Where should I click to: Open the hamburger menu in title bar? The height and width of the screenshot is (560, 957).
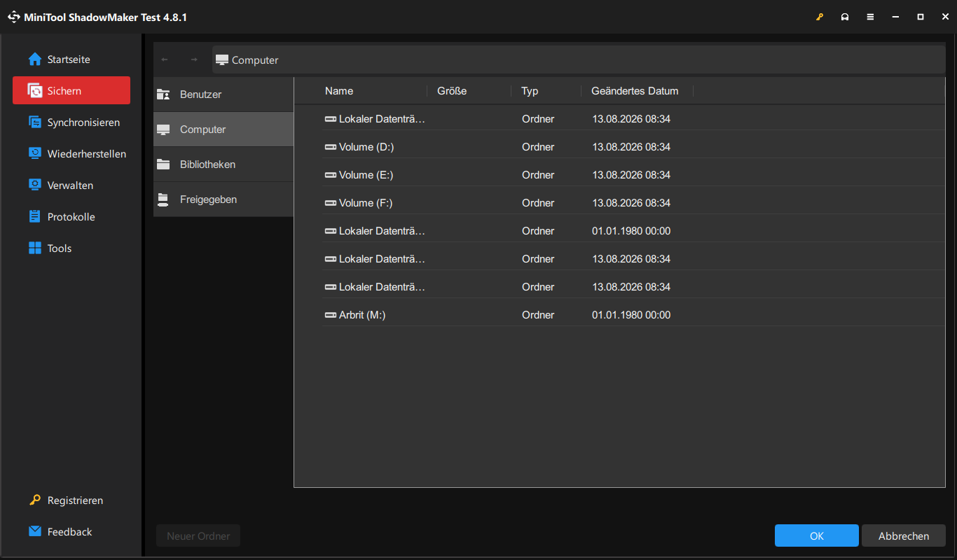[870, 17]
